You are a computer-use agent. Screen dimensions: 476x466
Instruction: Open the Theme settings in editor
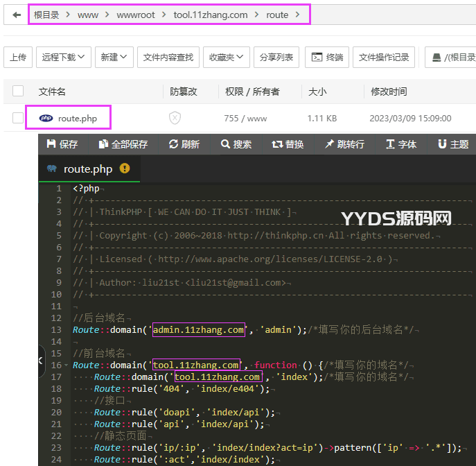click(453, 144)
